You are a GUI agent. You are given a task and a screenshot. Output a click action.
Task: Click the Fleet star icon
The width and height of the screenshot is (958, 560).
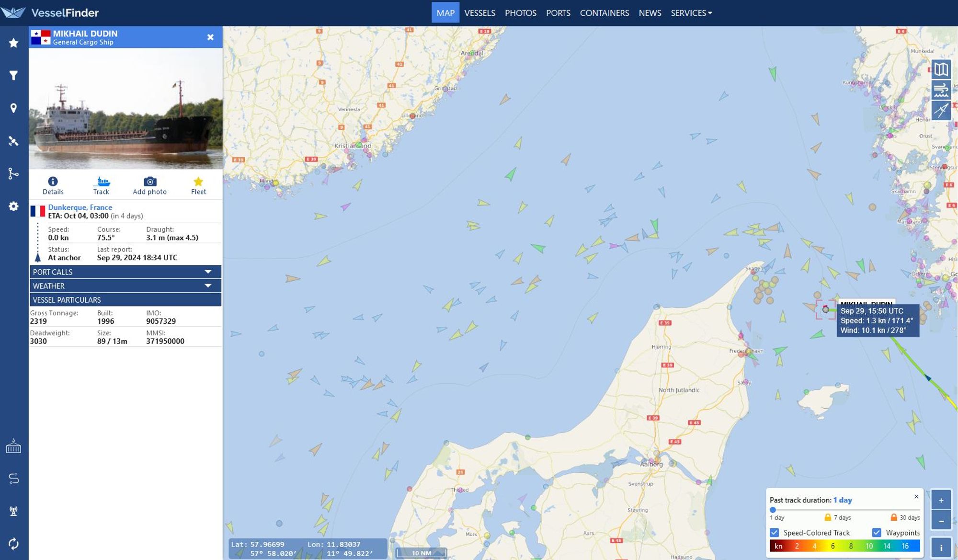[x=198, y=182]
